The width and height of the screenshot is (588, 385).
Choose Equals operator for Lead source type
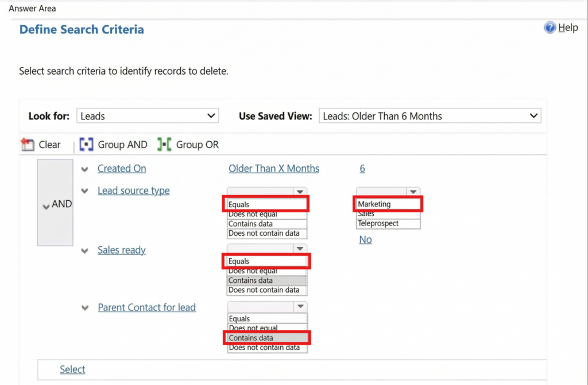point(266,204)
